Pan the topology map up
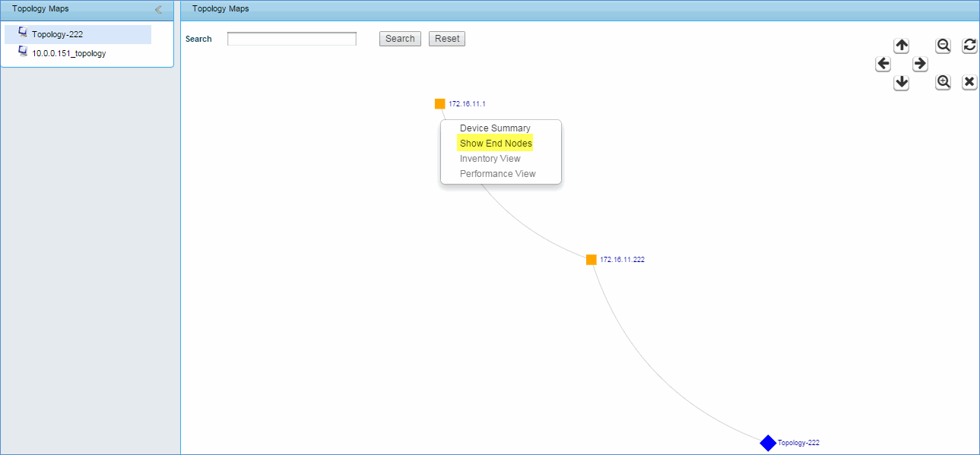 click(902, 46)
